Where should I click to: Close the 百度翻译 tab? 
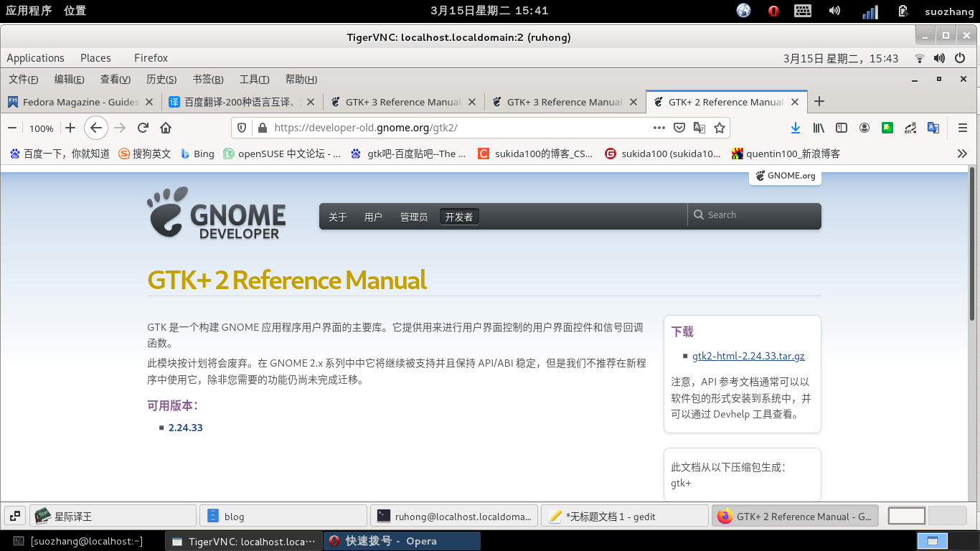point(311,102)
